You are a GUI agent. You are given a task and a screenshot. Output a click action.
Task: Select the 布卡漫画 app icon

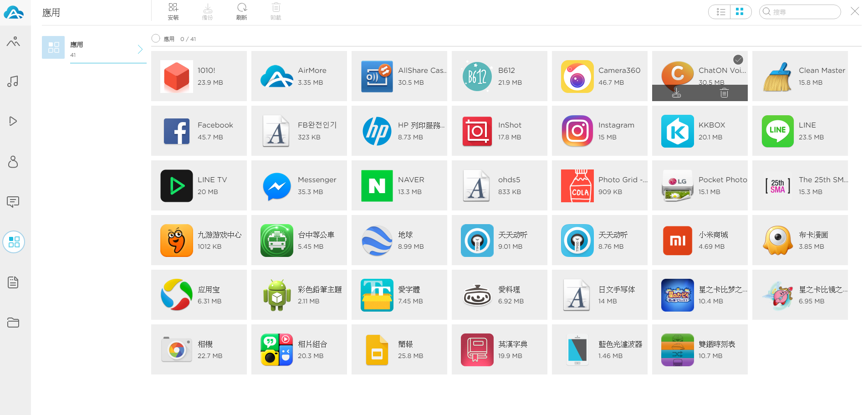[x=778, y=241]
